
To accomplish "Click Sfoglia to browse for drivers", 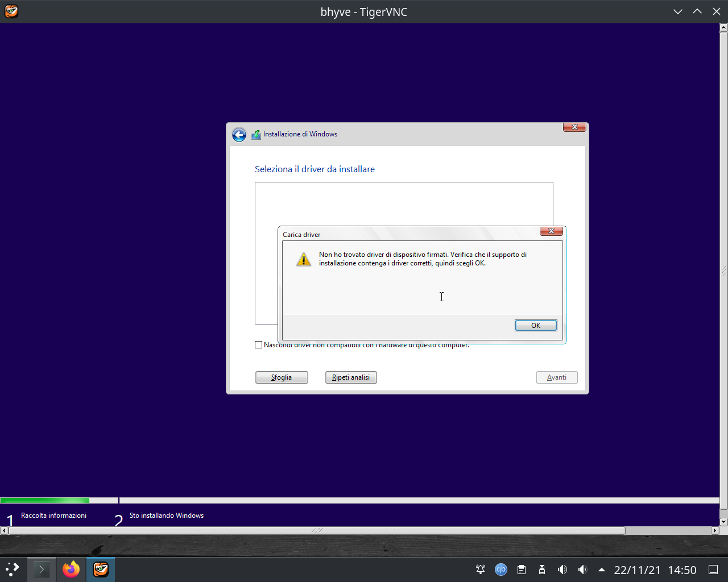I will pos(282,377).
